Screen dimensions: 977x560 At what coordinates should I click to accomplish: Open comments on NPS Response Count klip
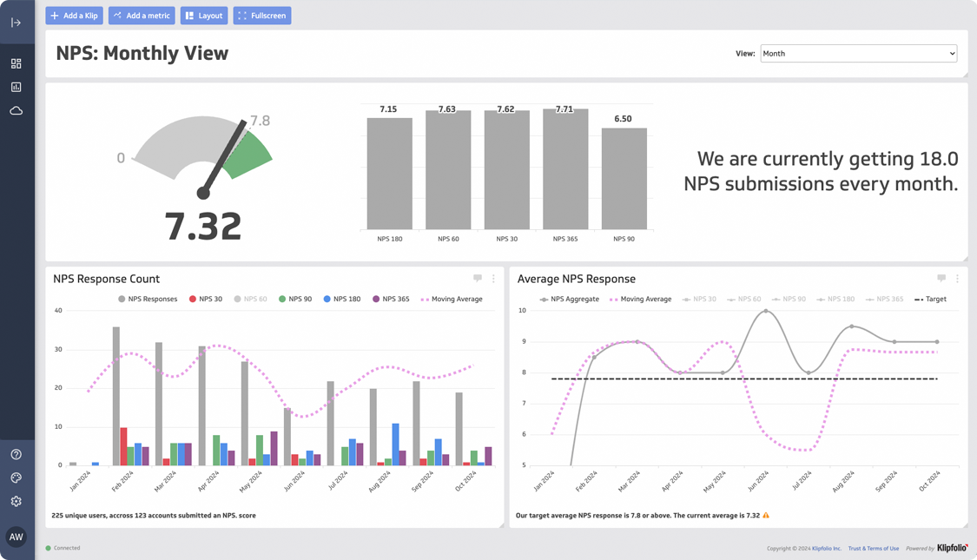click(478, 279)
